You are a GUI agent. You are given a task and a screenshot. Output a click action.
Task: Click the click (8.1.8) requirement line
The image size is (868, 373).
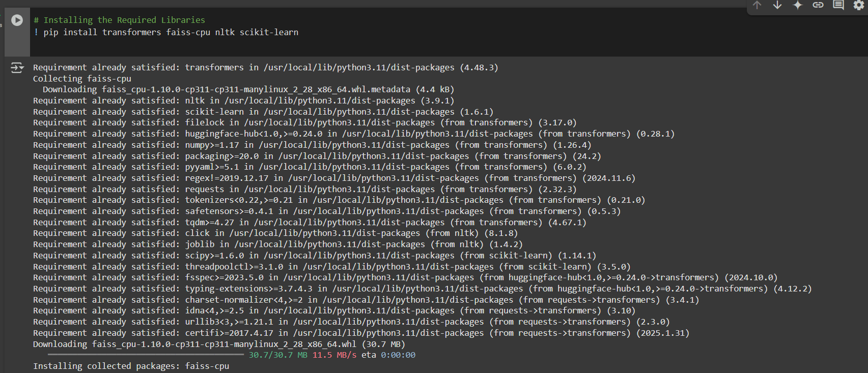pyautogui.click(x=275, y=233)
